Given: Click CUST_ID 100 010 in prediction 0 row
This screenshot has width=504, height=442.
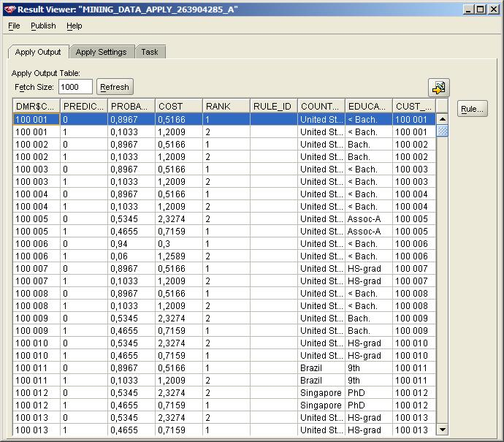Looking at the screenshot, I should point(414,343).
